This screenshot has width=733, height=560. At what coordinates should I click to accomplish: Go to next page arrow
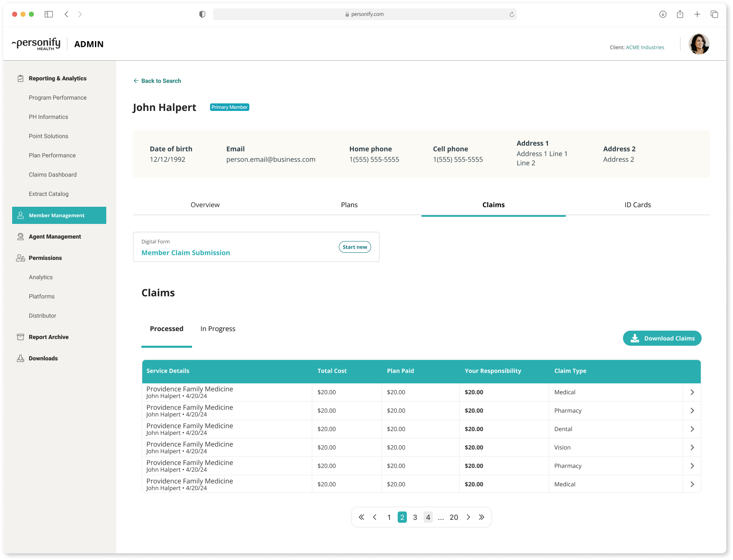[469, 517]
